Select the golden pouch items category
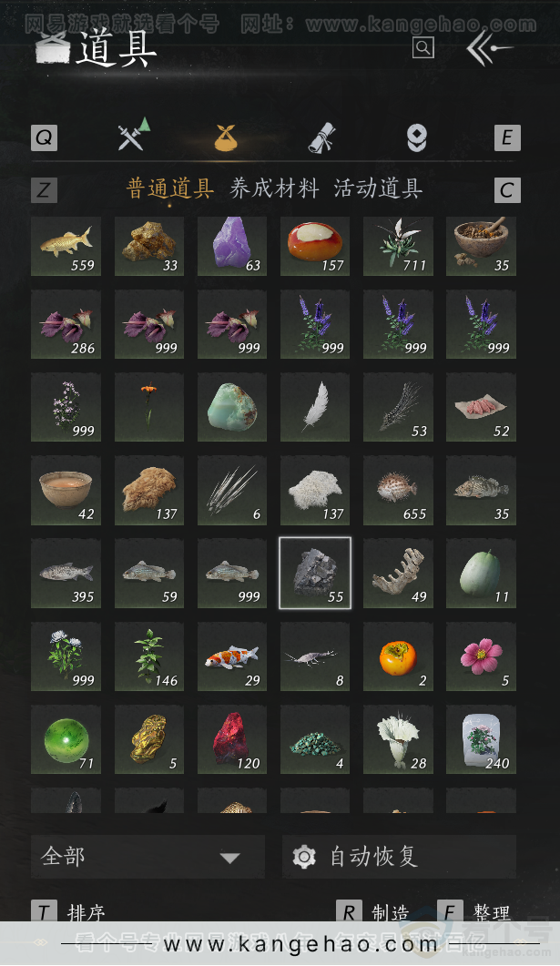The height and width of the screenshot is (966, 560). click(226, 137)
